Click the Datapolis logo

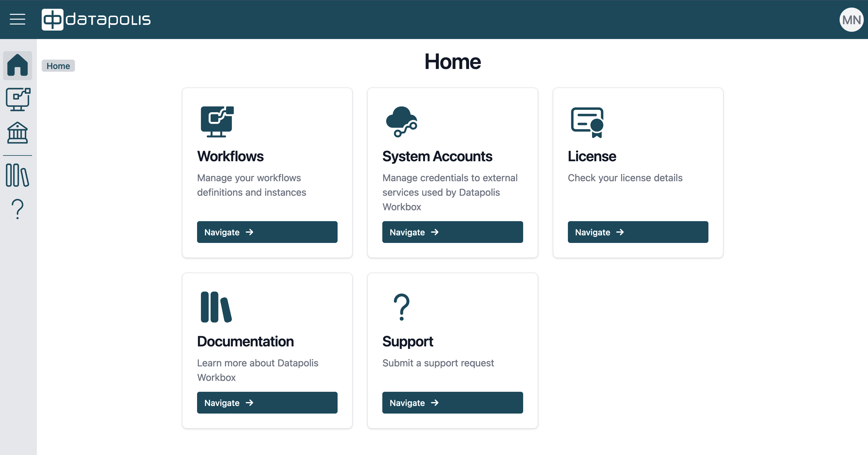click(x=96, y=19)
